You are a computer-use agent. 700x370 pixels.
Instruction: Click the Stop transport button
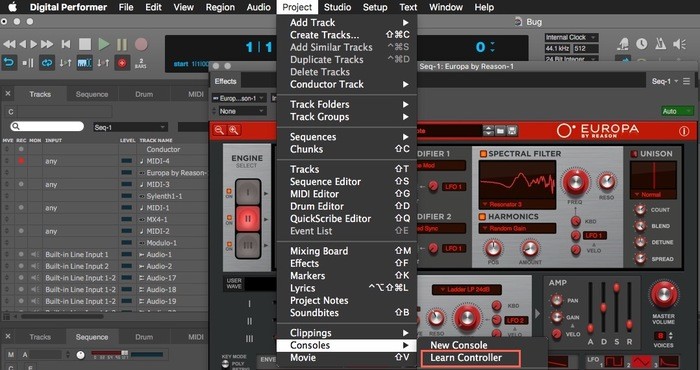click(85, 44)
